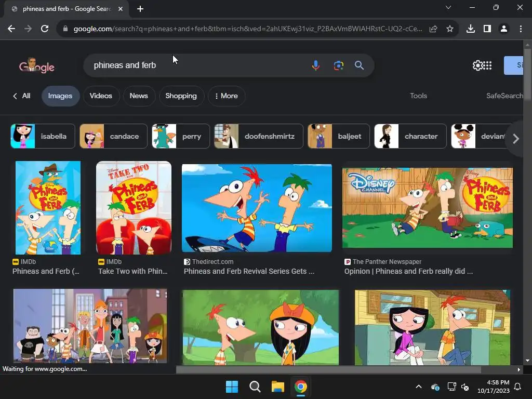Switch to the Shopping tab
Viewport: 532px width, 399px height.
pos(181,96)
